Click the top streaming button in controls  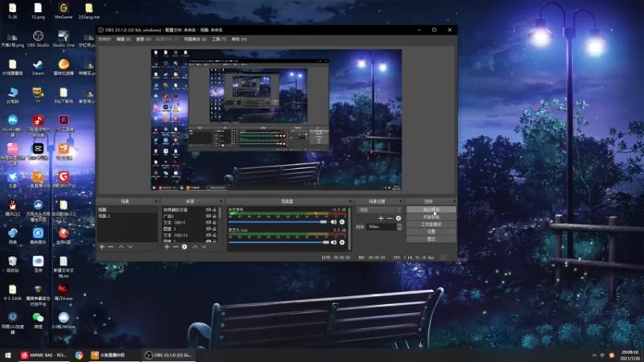point(431,210)
